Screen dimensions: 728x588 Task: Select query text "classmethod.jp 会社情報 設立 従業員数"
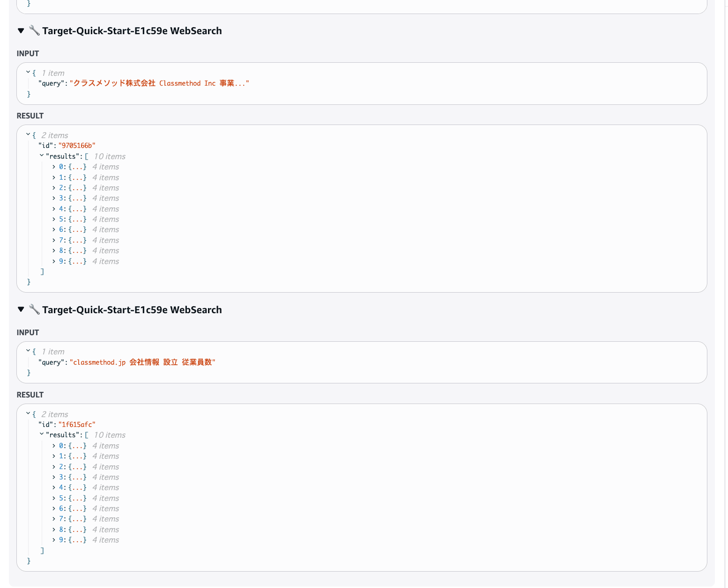[142, 362]
